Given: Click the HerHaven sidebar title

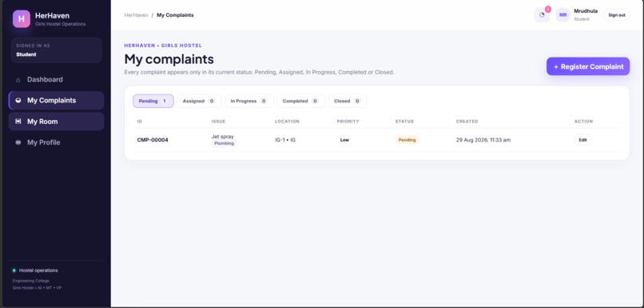Looking at the screenshot, I should click(52, 16).
